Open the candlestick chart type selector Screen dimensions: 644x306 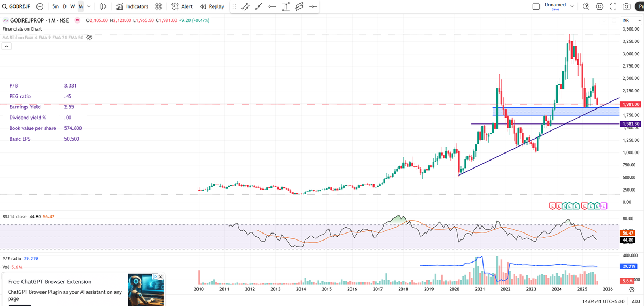(x=104, y=6)
